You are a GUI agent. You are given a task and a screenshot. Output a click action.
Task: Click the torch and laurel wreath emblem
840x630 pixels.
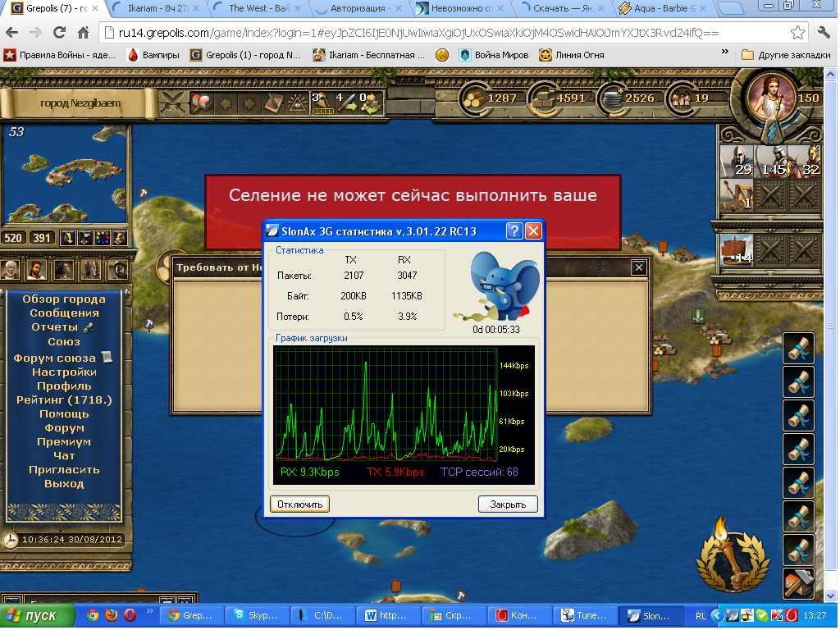tap(733, 557)
